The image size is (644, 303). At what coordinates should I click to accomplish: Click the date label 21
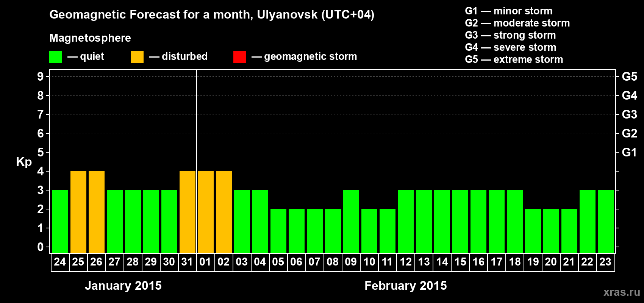pyautogui.click(x=569, y=262)
